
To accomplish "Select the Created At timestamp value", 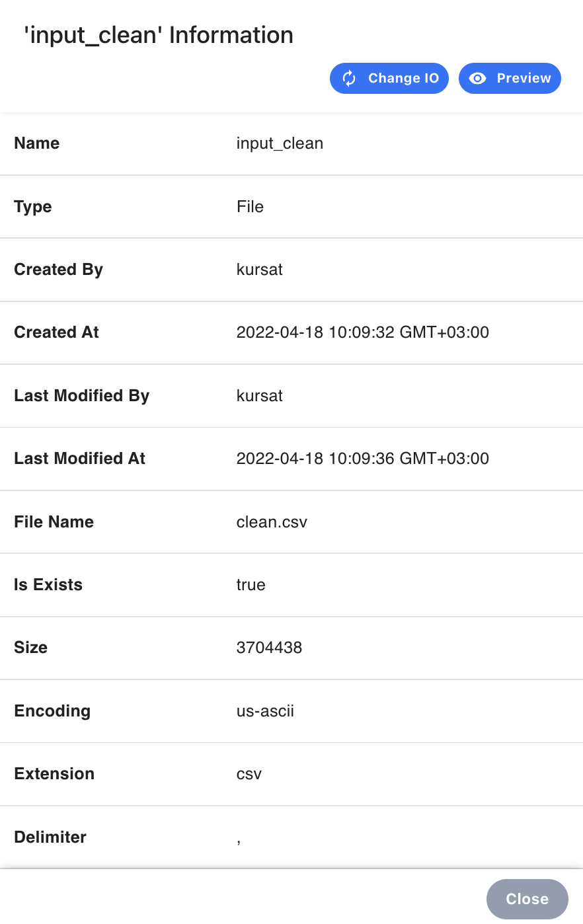I will pos(362,332).
